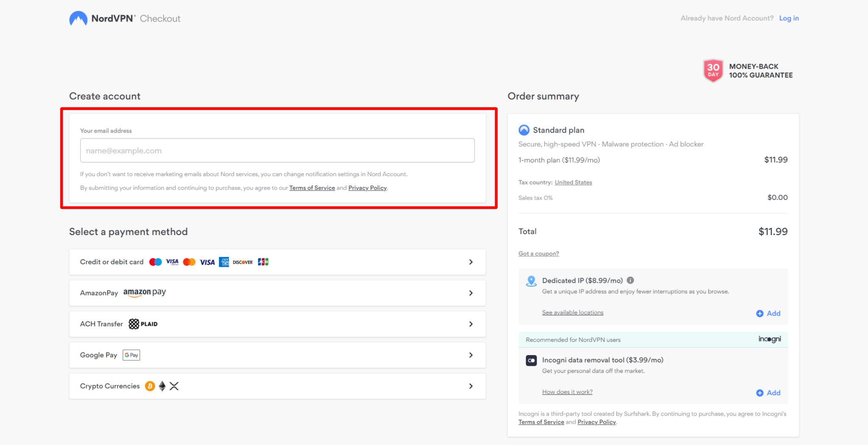The width and height of the screenshot is (868, 445).
Task: Click the Total $11.99 amount
Action: click(773, 232)
